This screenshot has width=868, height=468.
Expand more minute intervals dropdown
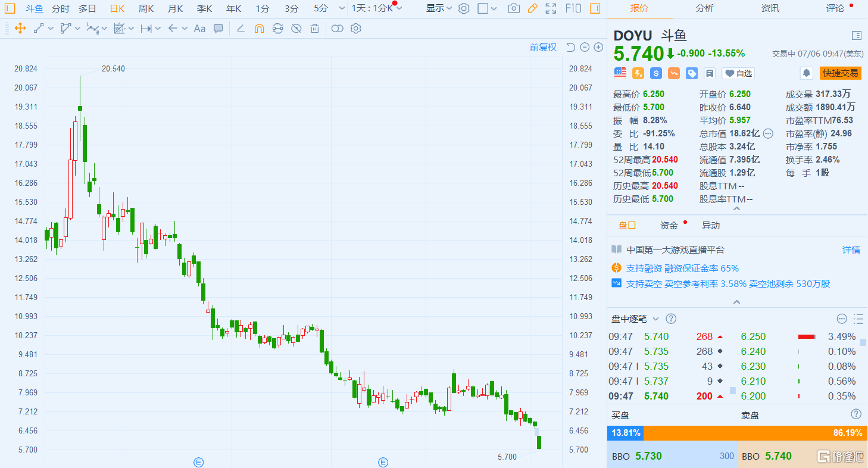[341, 8]
